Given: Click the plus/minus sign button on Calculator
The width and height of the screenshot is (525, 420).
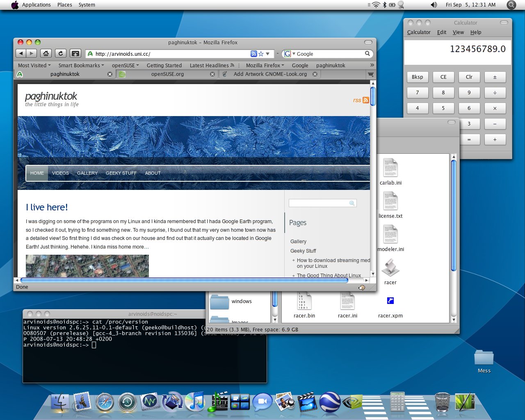Looking at the screenshot, I should (x=495, y=77).
